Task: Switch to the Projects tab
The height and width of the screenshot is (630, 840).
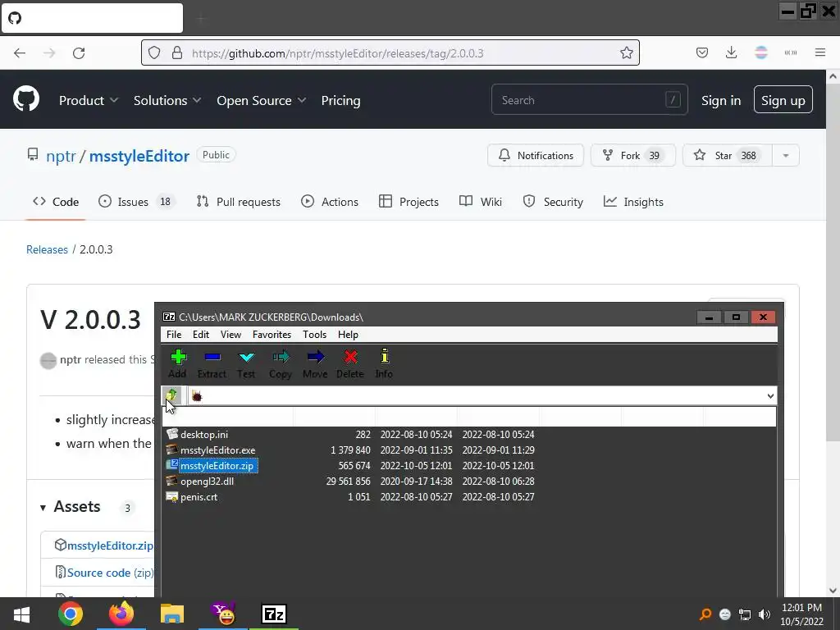Action: click(x=409, y=202)
